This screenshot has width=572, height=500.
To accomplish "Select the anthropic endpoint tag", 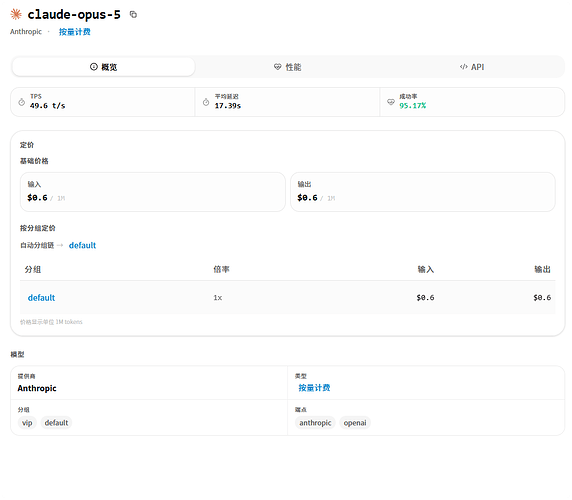I will (x=315, y=423).
